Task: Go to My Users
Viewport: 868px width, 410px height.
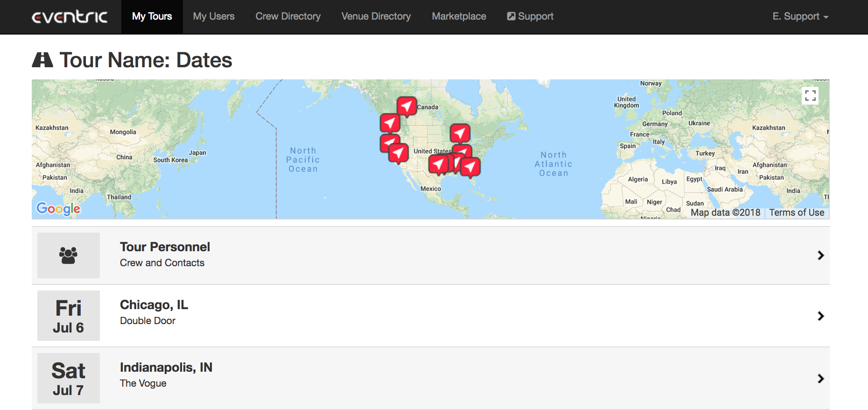Action: point(214,16)
